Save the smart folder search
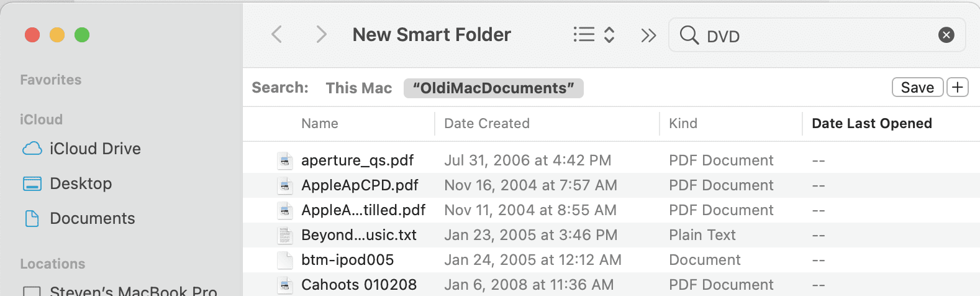The height and width of the screenshot is (296, 980). (x=917, y=88)
